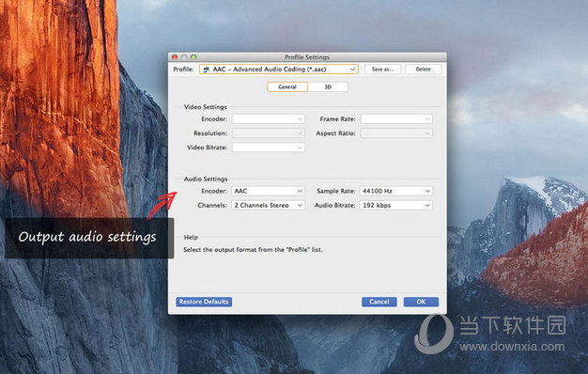Click the Aspect Ratio label
This screenshot has height=374, width=588.
pos(335,133)
